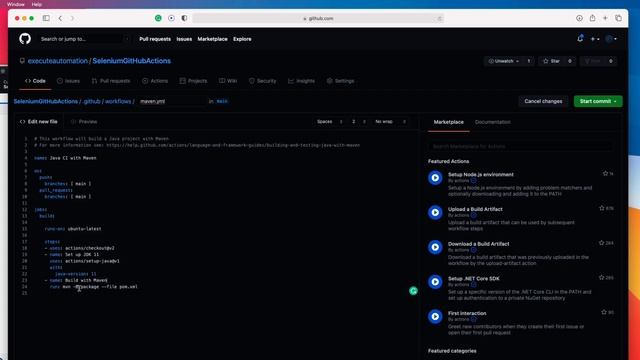Open the plus create-new menu
Screen dimensions: 640x360
click(595, 39)
